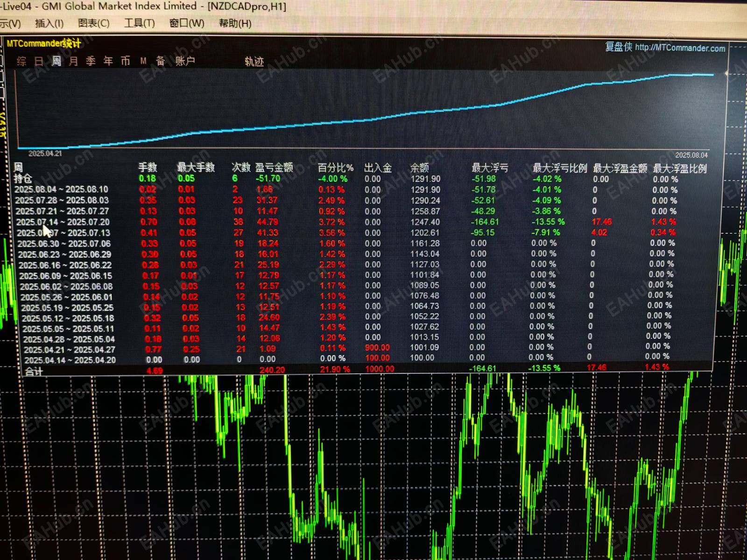Viewport: 747px width, 560px height.
Task: Click the 最大浮亏 column header
Action: pos(490,168)
